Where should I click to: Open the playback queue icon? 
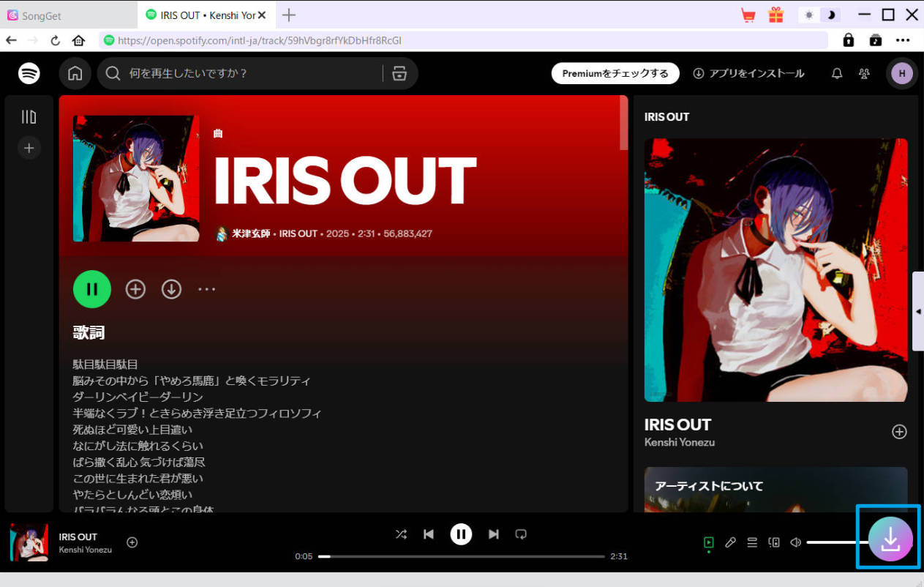pos(752,542)
